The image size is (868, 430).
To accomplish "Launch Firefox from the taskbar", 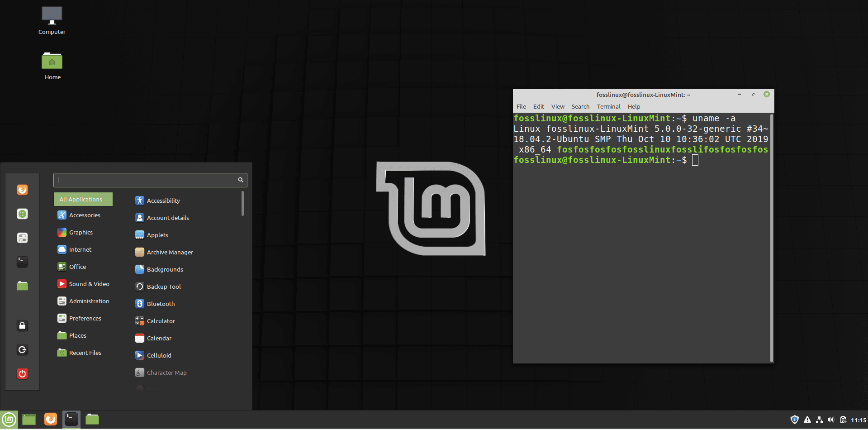I will point(51,420).
